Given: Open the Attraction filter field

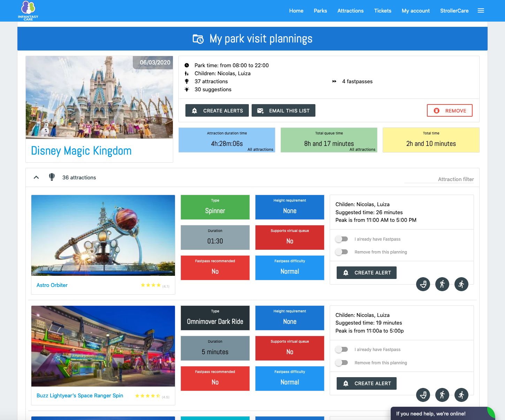Looking at the screenshot, I should click(x=439, y=179).
